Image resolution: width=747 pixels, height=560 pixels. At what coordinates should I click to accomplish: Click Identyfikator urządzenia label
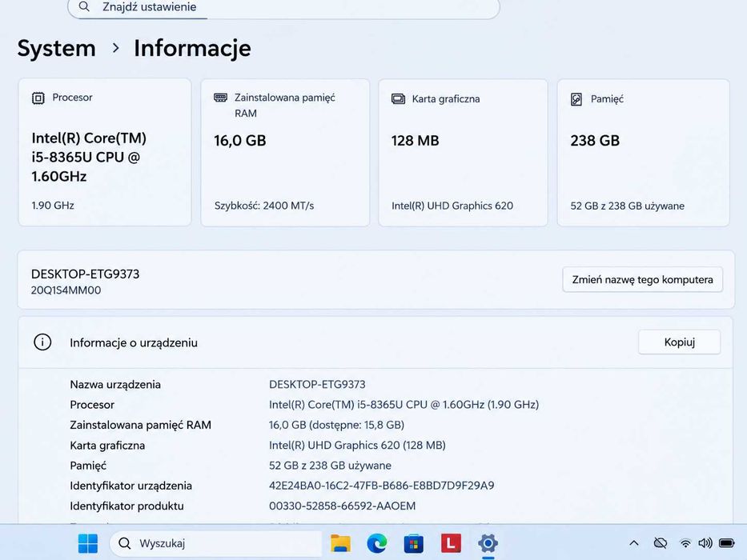point(131,486)
